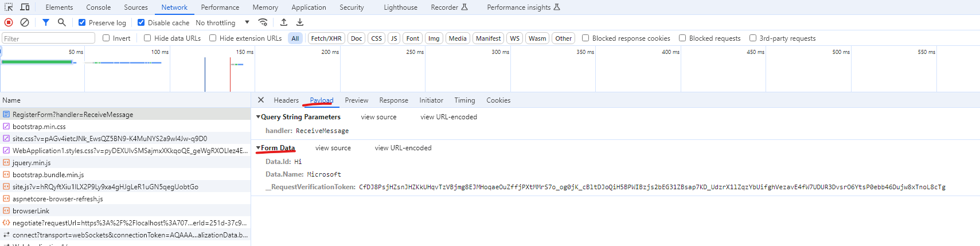Stop recording network log

click(x=9, y=22)
